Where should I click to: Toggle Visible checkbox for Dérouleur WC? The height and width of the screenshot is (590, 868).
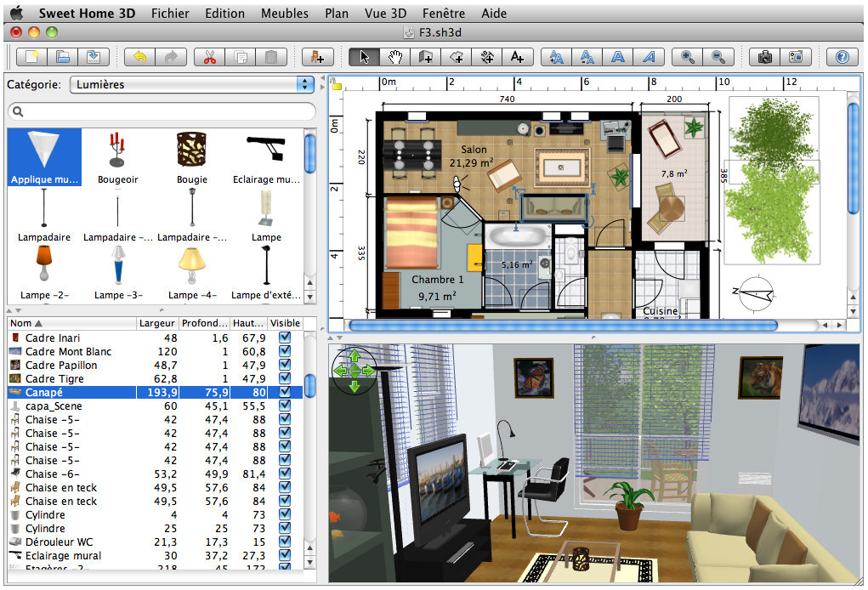click(x=285, y=542)
